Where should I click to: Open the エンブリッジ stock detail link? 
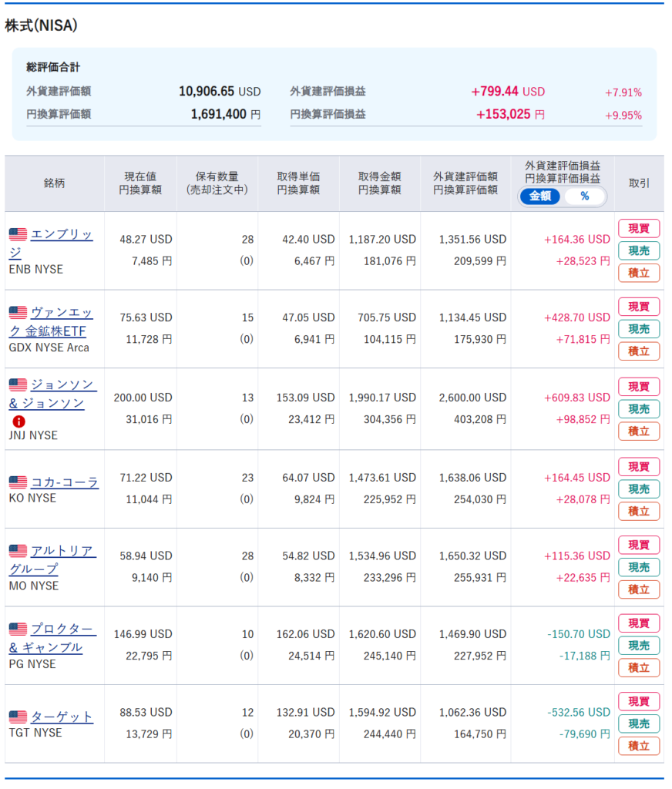click(61, 234)
